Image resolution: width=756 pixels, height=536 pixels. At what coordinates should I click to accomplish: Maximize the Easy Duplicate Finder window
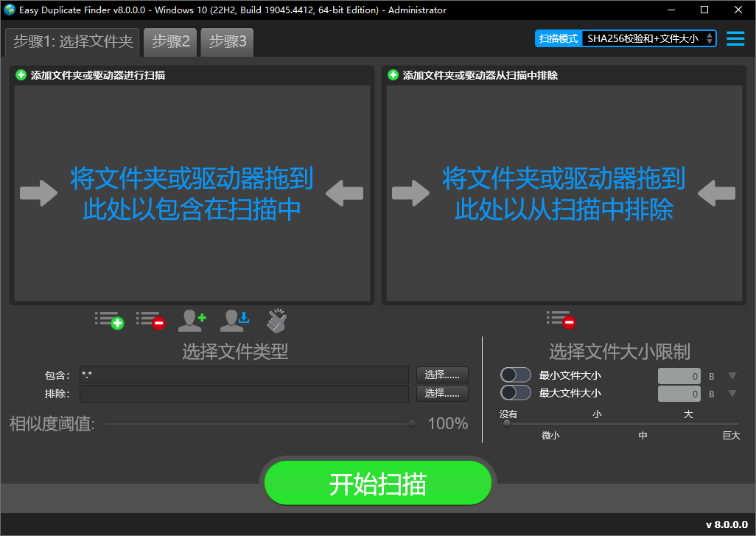point(704,10)
